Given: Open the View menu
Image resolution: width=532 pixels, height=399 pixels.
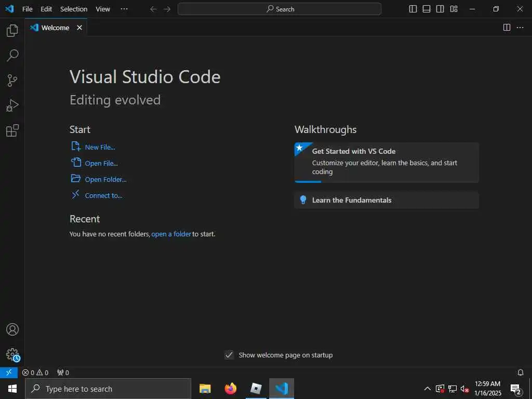Looking at the screenshot, I should tap(103, 9).
